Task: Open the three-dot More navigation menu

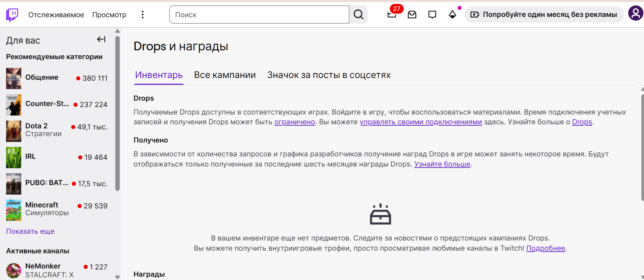Action: (x=143, y=15)
